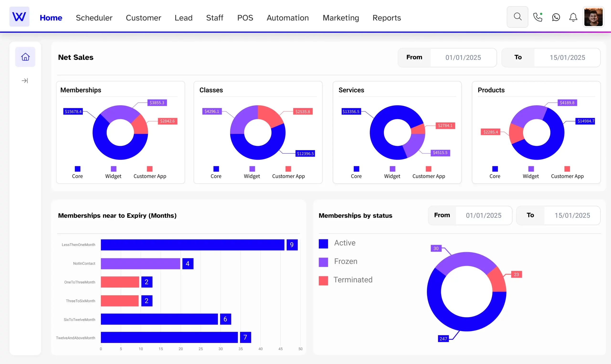Click the home dashboard panel icon
This screenshot has width=611, height=364.
pos(25,57)
